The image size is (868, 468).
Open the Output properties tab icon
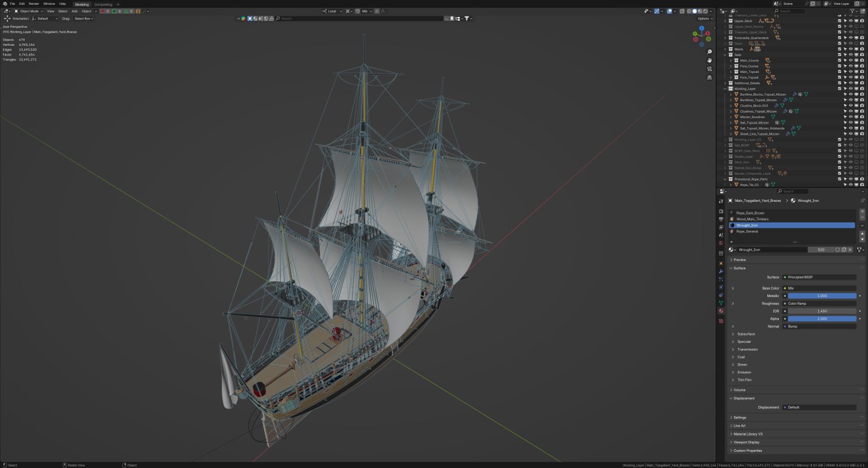click(721, 219)
